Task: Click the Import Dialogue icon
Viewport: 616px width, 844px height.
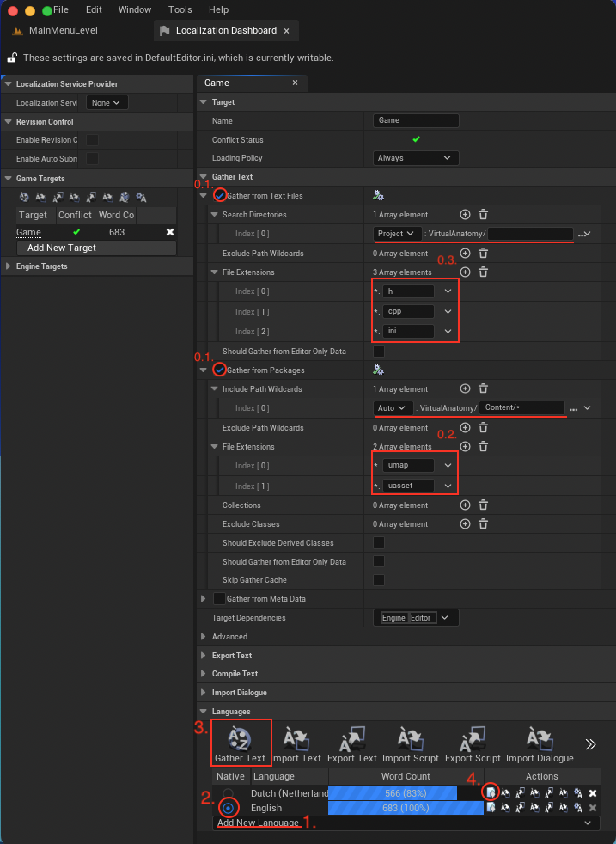Action: coord(539,739)
